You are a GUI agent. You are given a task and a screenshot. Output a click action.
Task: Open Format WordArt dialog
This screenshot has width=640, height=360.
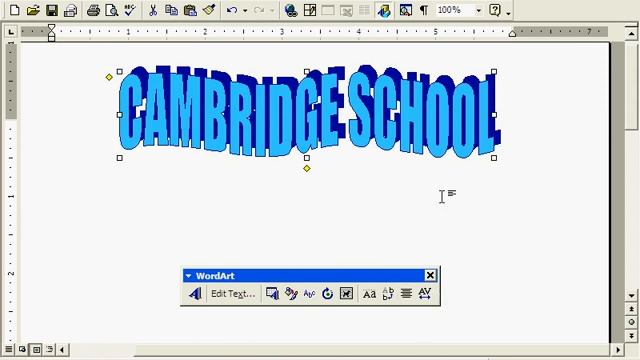tap(291, 293)
